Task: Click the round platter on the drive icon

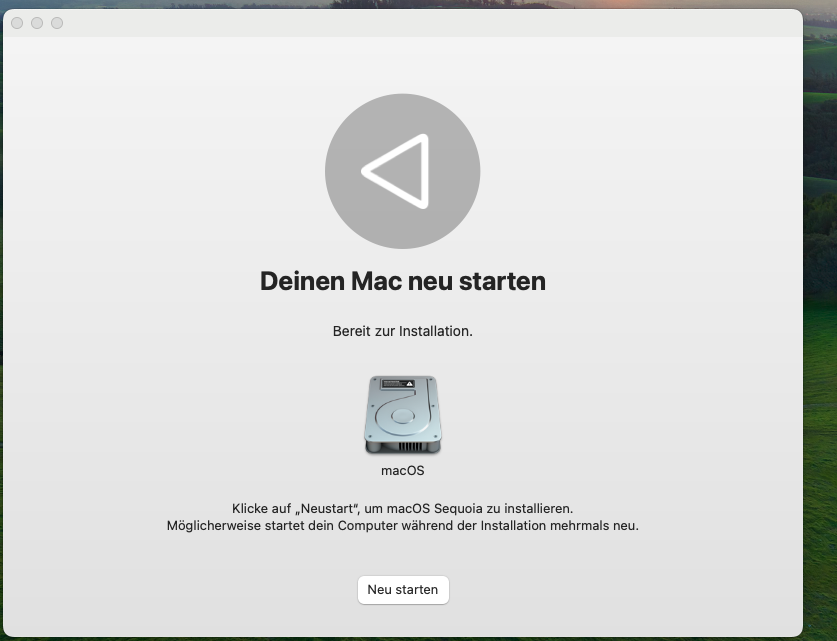Action: pyautogui.click(x=402, y=416)
